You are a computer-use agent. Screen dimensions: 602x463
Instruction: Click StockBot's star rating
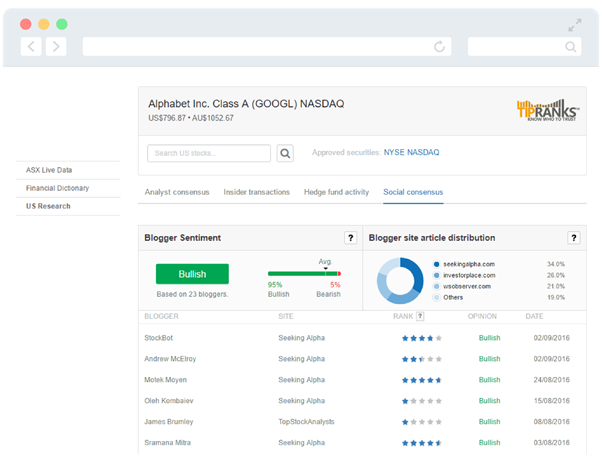coord(422,338)
